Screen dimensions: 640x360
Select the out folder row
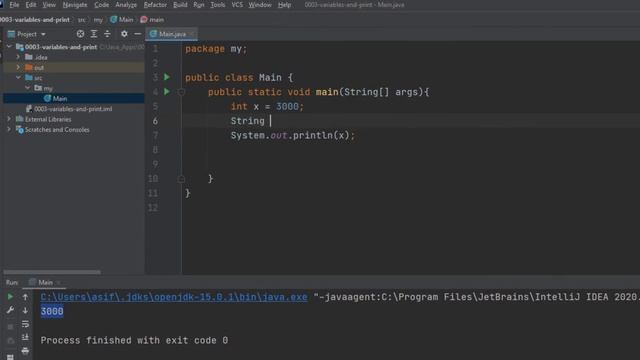pyautogui.click(x=73, y=67)
